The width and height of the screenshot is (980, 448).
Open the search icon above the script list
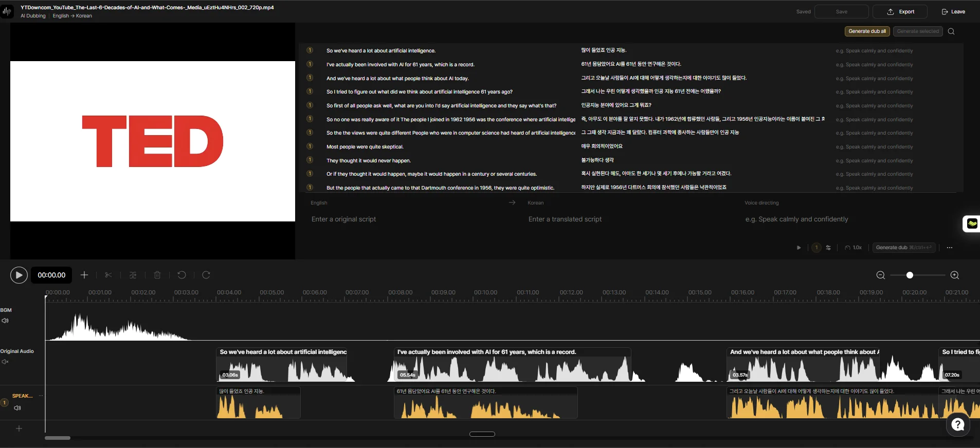(x=951, y=31)
